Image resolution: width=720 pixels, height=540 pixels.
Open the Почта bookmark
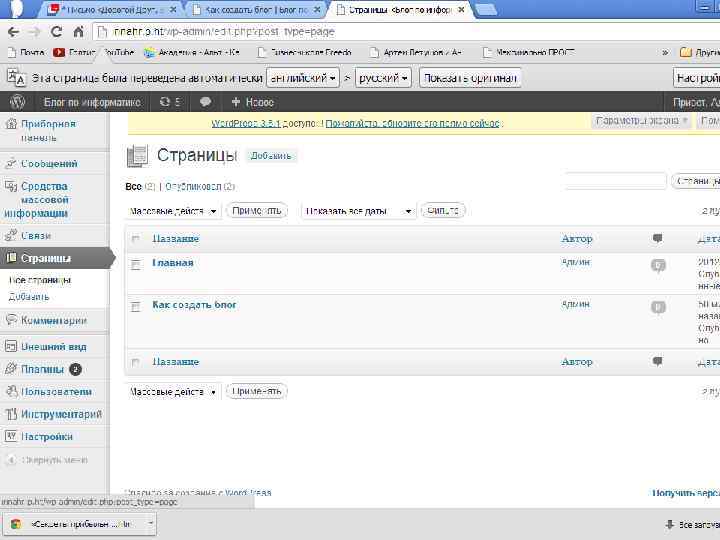(27, 52)
